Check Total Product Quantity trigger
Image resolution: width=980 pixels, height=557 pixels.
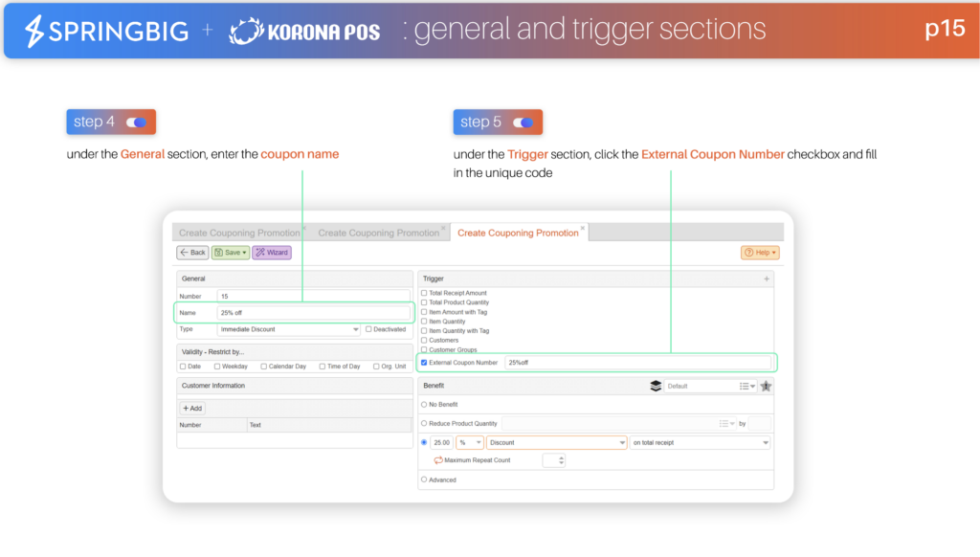point(424,302)
